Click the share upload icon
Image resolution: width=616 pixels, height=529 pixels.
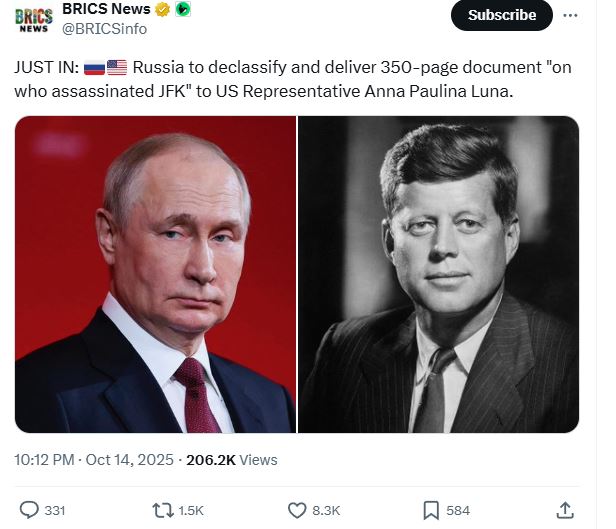(x=564, y=510)
